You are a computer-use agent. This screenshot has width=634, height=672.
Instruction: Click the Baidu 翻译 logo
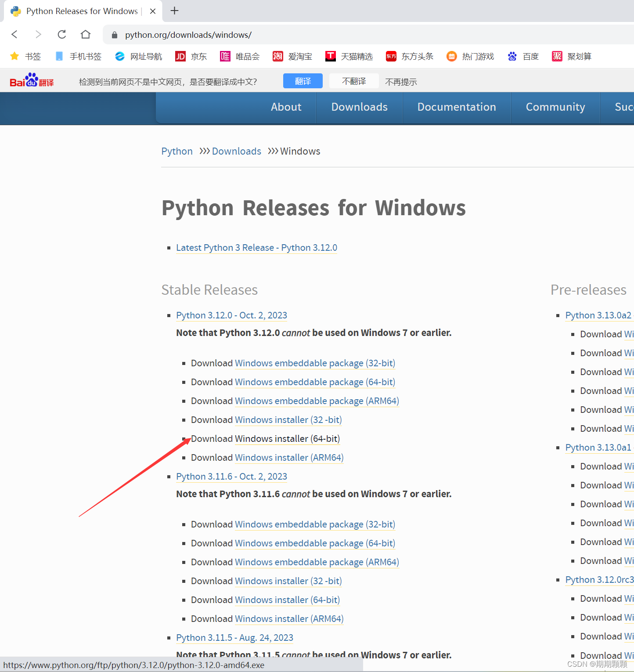click(32, 80)
